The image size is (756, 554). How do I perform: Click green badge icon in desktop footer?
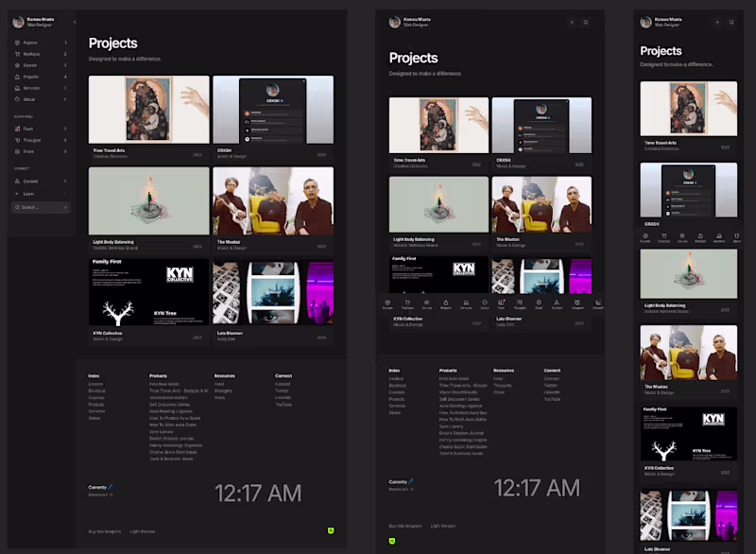pos(331,530)
